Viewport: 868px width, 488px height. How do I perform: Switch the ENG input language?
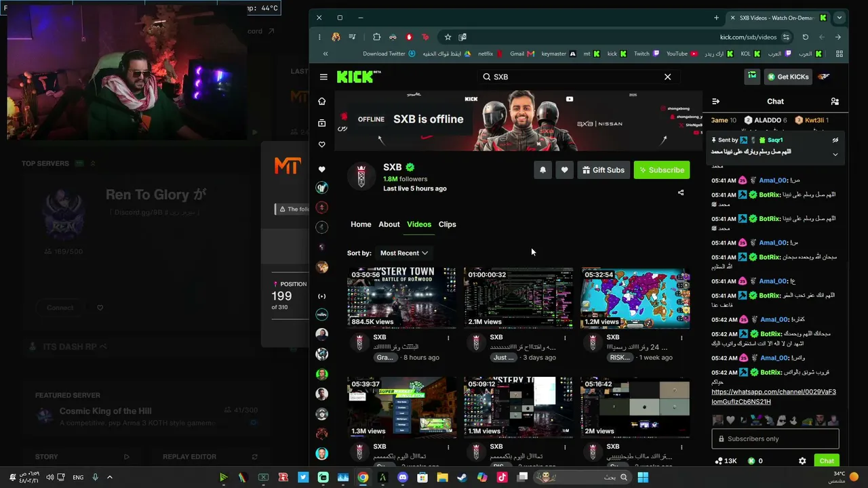(78, 477)
